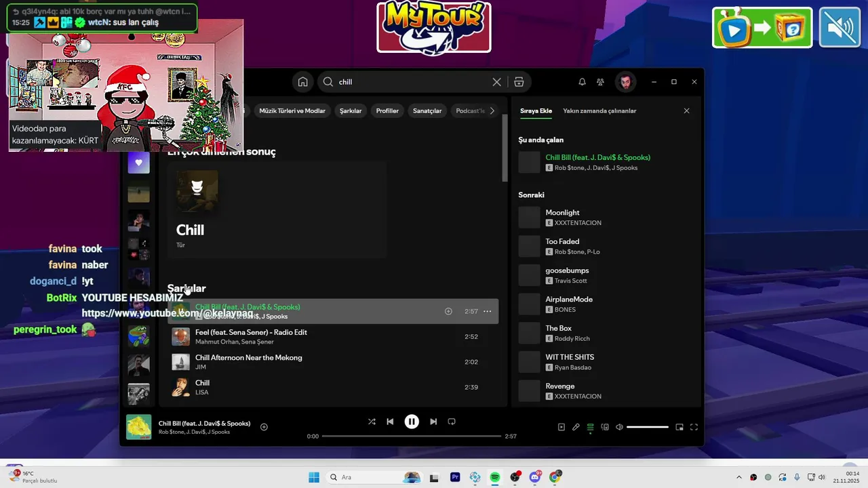Select the 'Şarkılar' filter chip
Screen dimensions: 868x488
tap(351, 110)
